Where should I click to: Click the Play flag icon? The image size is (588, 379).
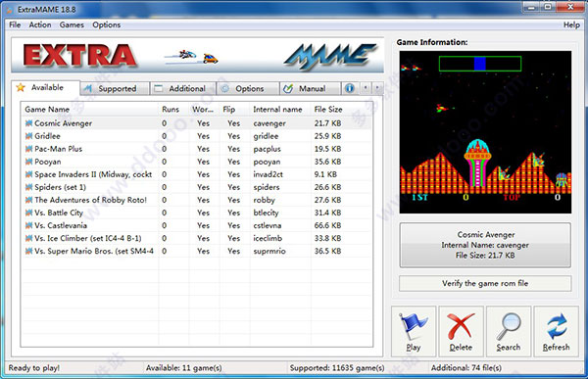click(413, 326)
